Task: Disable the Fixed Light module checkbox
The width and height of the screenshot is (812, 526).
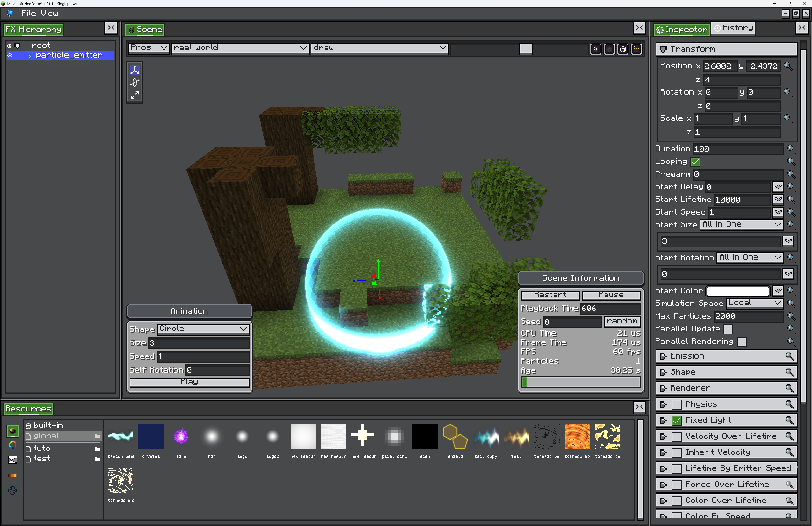Action: (676, 420)
